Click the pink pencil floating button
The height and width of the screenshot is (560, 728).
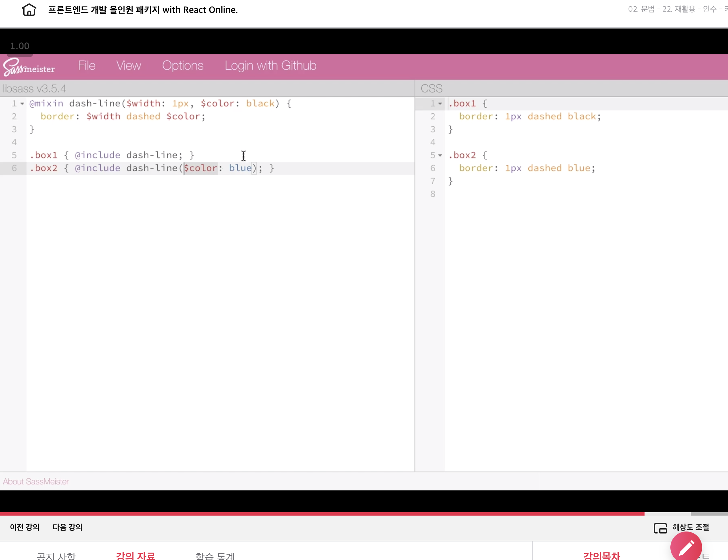click(686, 547)
